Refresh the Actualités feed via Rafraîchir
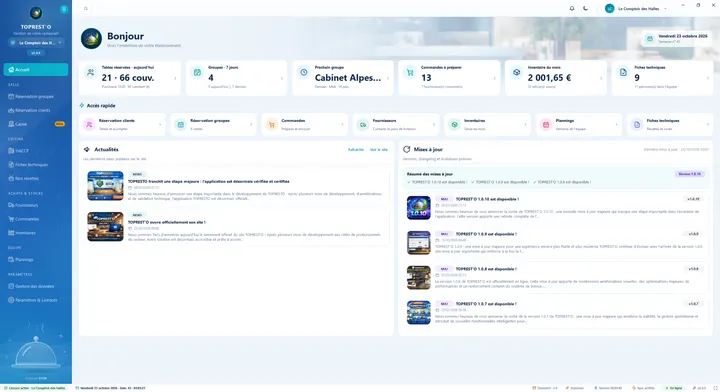720x392 pixels. (356, 150)
